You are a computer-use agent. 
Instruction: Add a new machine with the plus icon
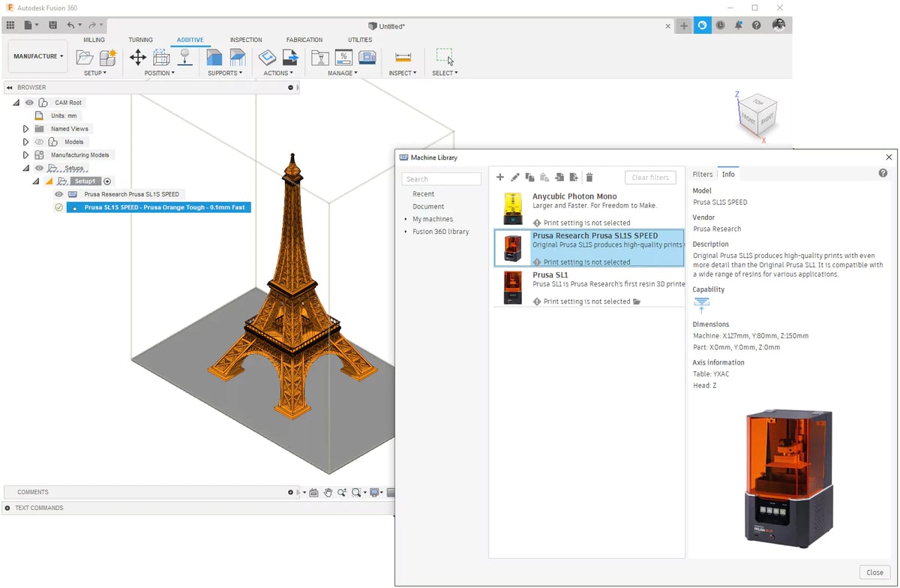(500, 177)
